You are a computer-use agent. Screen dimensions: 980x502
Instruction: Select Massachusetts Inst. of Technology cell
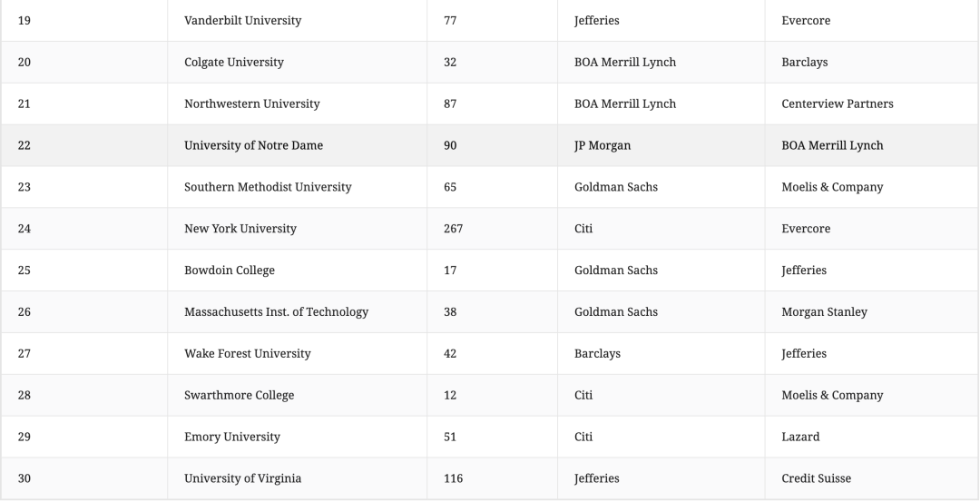(276, 312)
